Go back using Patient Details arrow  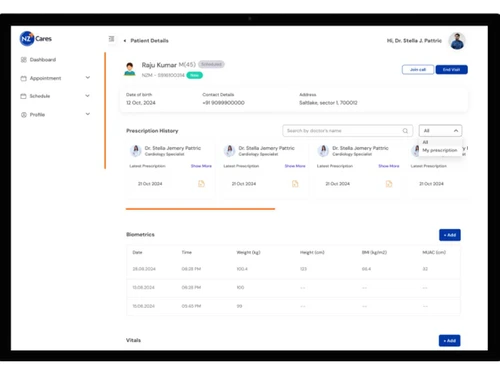tap(125, 41)
